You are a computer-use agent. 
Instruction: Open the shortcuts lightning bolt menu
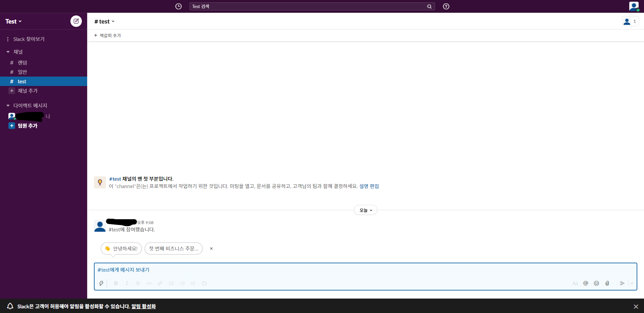(101, 283)
